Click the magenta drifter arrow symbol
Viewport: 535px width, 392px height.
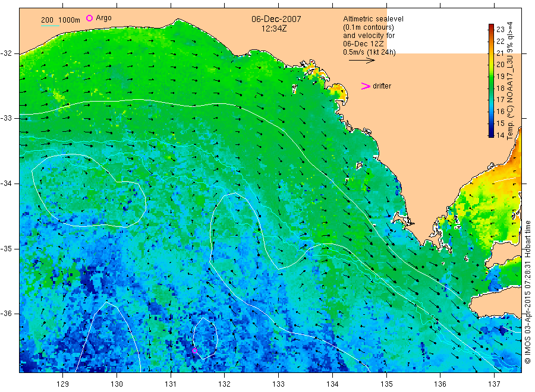(366, 86)
